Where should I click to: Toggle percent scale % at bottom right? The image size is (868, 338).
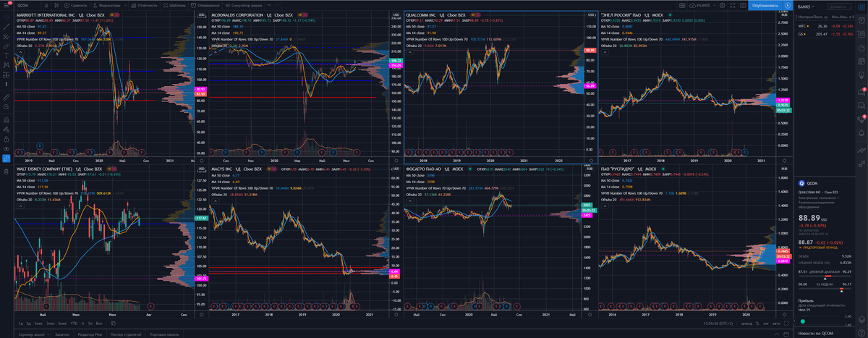(757, 324)
